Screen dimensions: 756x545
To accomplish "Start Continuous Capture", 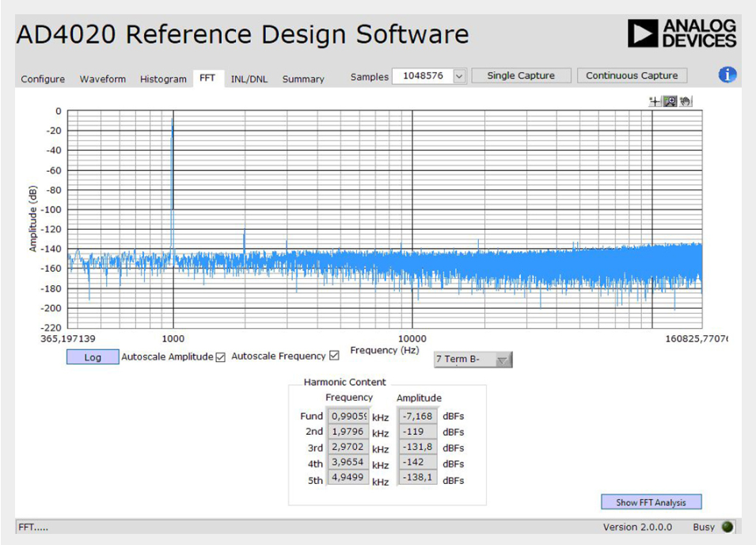I will click(x=631, y=76).
